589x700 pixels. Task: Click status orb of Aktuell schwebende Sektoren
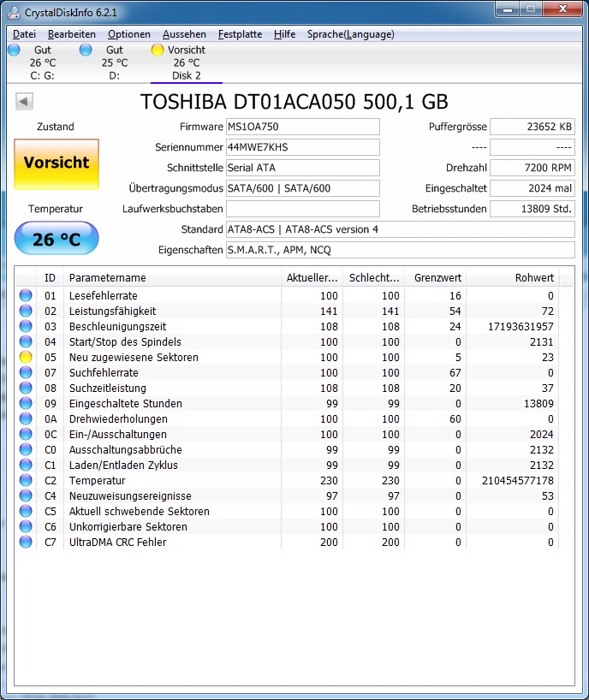[x=26, y=511]
